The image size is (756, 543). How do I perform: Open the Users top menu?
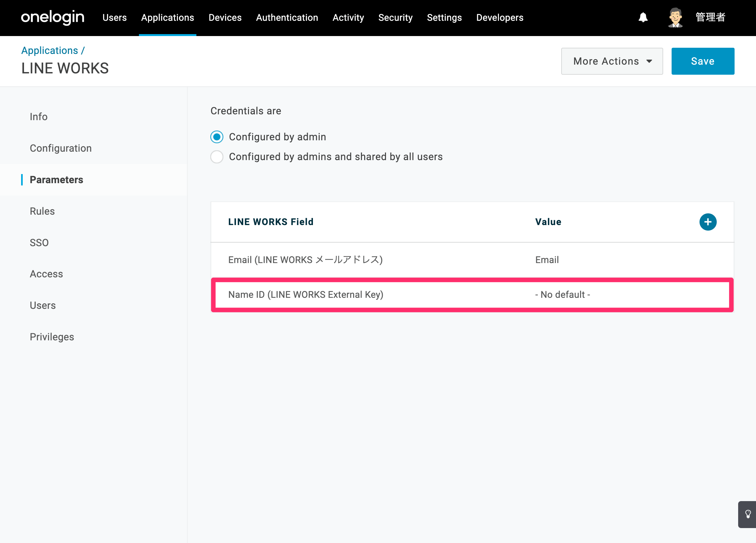coord(115,17)
